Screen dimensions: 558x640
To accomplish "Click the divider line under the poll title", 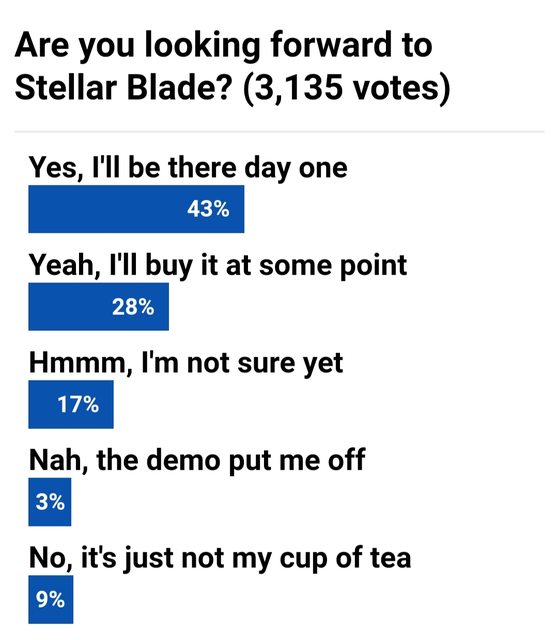I will [x=279, y=132].
